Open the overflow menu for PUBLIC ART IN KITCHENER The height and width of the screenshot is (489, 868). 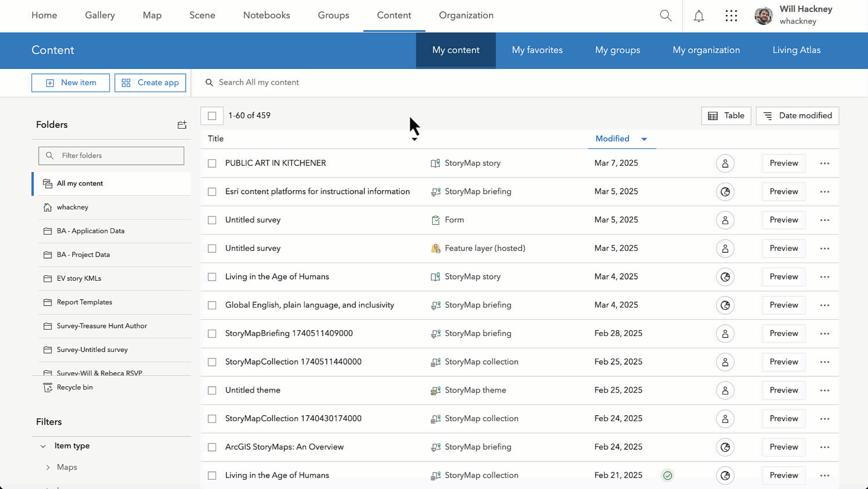825,163
